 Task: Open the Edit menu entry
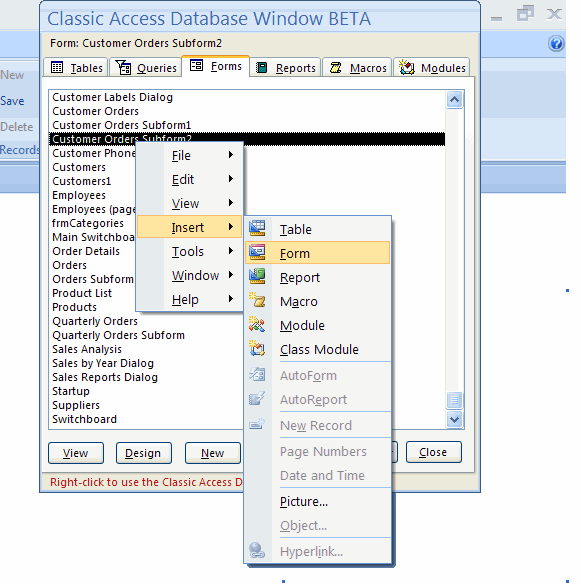pyautogui.click(x=190, y=179)
